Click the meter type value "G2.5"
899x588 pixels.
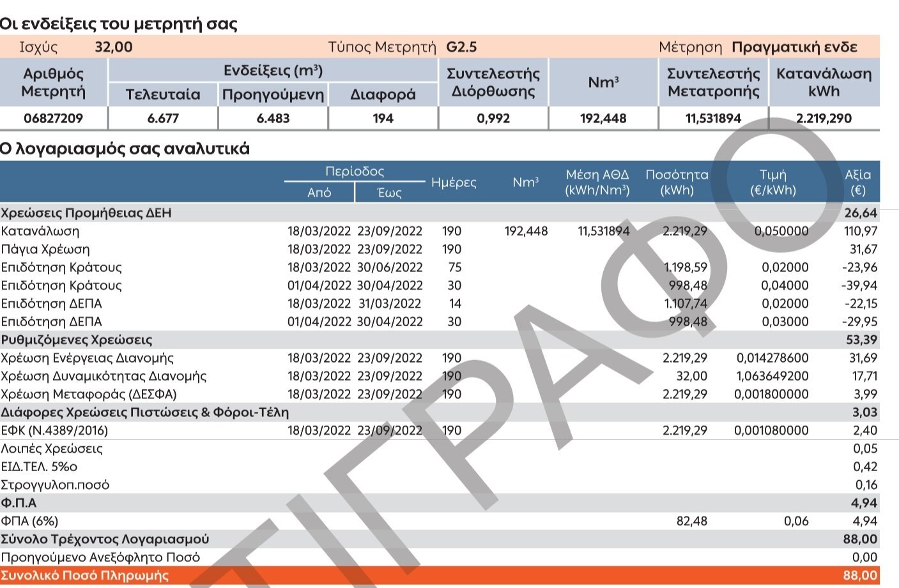(x=461, y=47)
